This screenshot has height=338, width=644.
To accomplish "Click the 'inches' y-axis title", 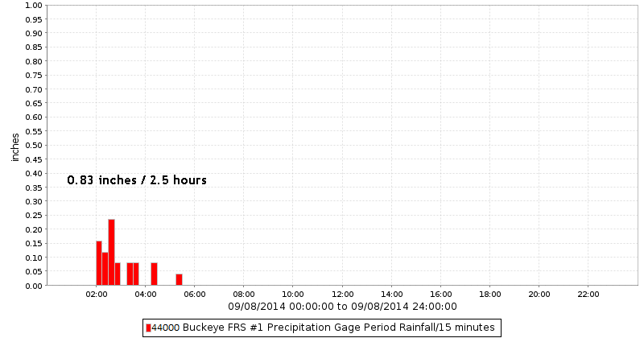I will tap(15, 147).
